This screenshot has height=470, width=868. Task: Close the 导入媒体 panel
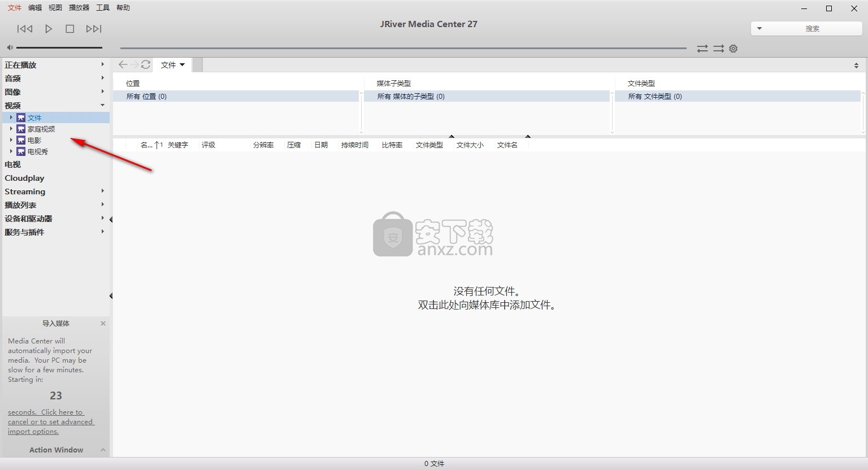pos(103,323)
